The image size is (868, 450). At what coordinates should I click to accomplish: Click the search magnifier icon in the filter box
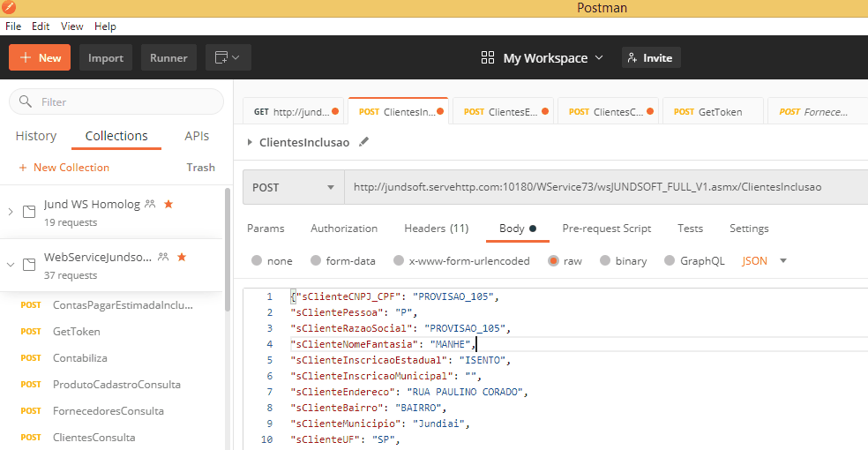[26, 101]
